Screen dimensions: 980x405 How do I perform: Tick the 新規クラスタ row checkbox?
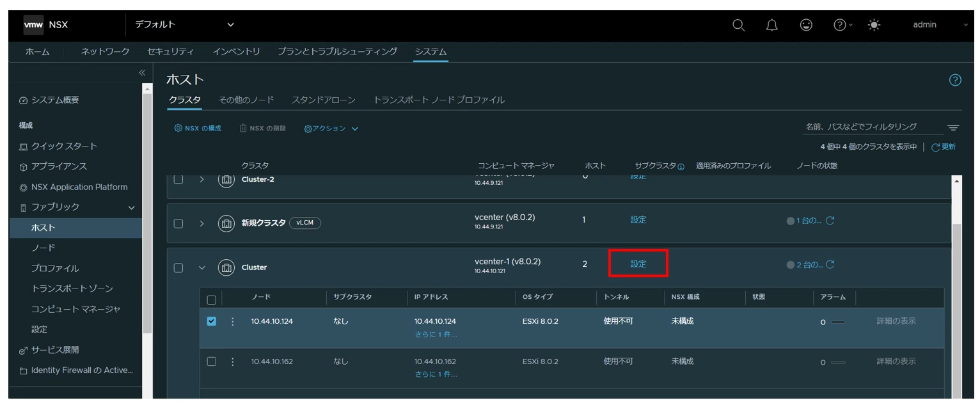click(178, 223)
